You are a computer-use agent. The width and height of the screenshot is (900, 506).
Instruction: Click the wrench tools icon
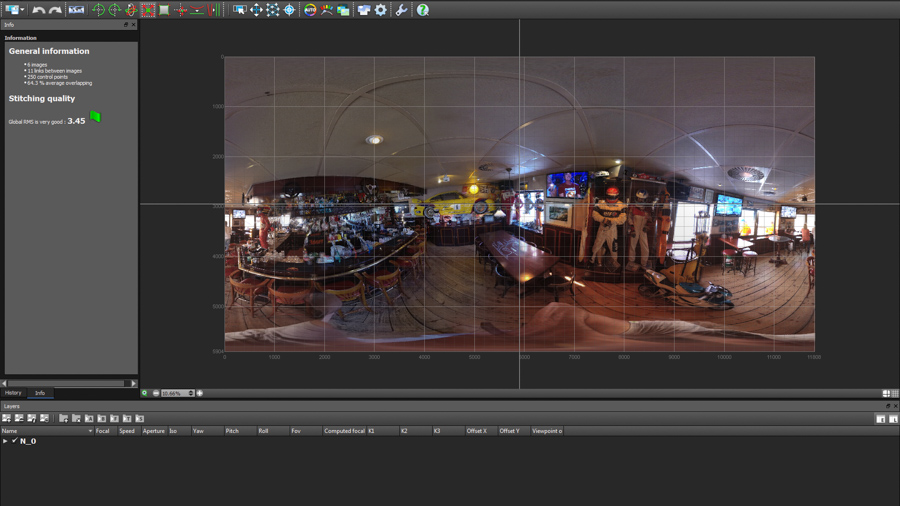click(x=401, y=10)
